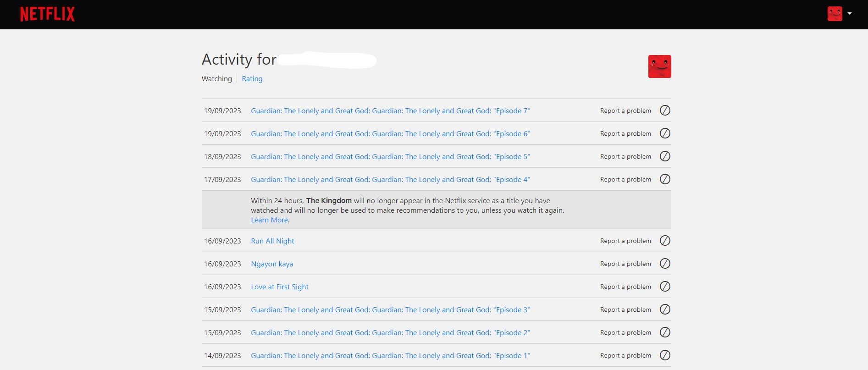Viewport: 868px width, 370px height.
Task: Hide Episode 7 from viewing history
Action: [x=665, y=110]
